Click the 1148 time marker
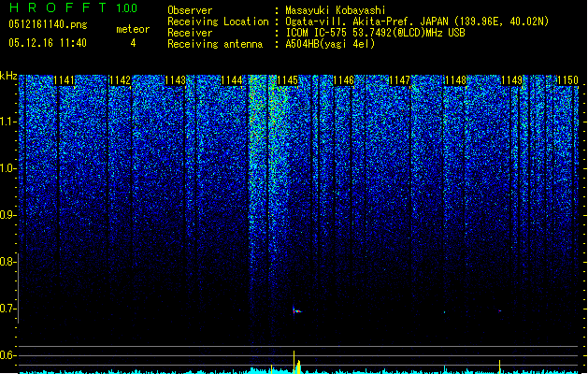Screen dimensions: 588x374 pyautogui.click(x=455, y=80)
